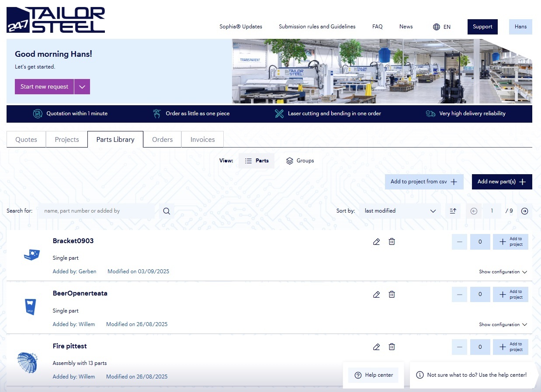The height and width of the screenshot is (392, 541).
Task: Click the parts search input field
Action: tap(96, 211)
